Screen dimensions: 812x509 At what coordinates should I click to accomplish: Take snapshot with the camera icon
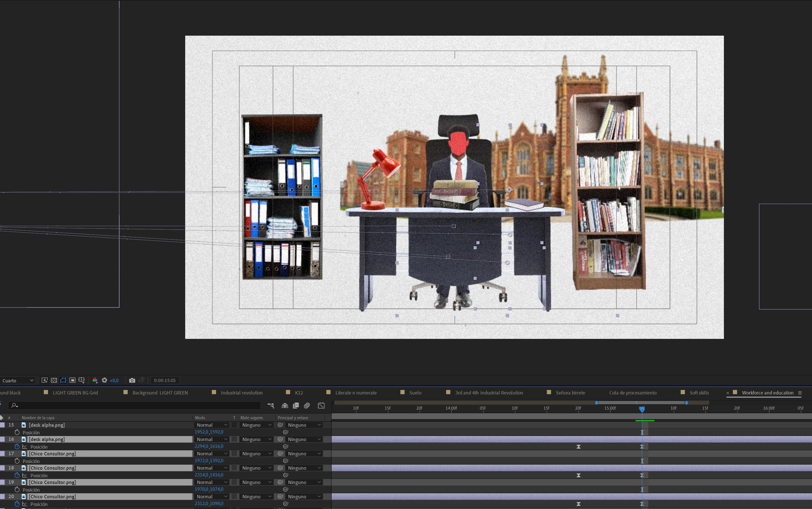click(x=132, y=380)
